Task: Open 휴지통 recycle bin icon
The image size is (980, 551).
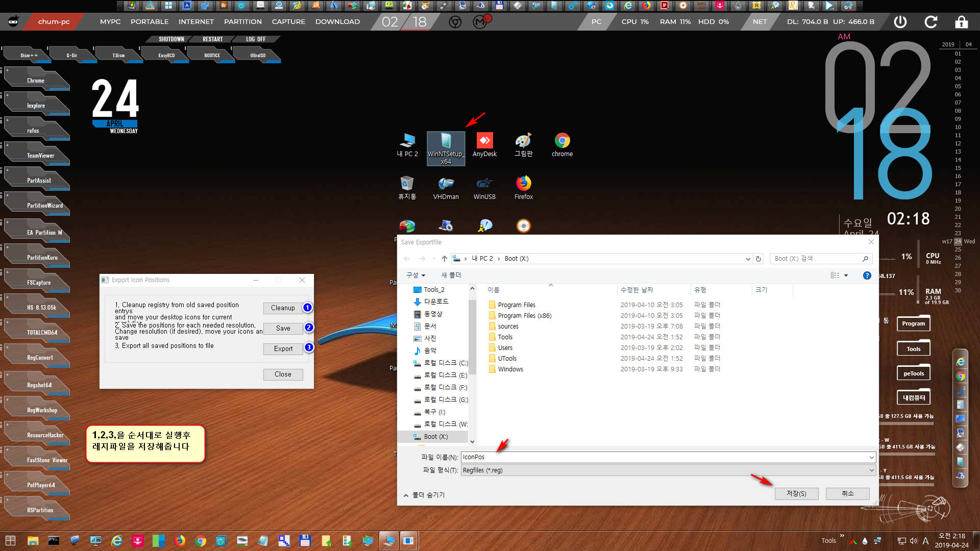Action: [407, 188]
